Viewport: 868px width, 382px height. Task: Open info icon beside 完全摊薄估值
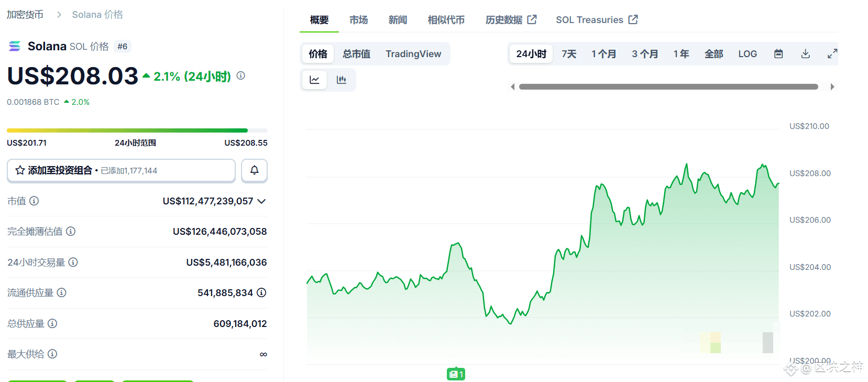pos(71,231)
